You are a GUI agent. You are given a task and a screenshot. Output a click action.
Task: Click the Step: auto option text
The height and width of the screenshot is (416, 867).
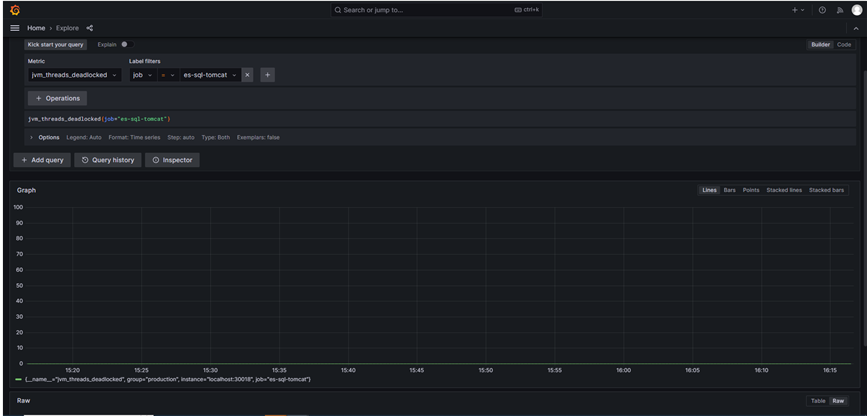click(181, 137)
